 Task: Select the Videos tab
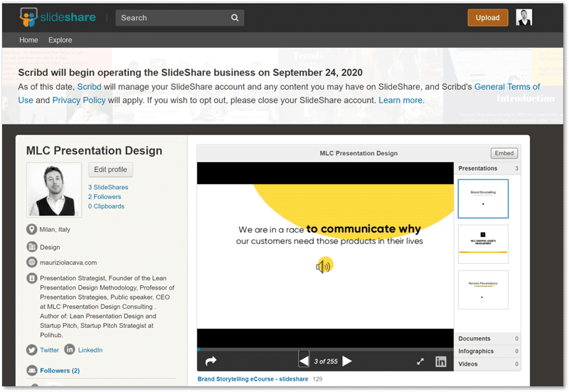coord(488,364)
